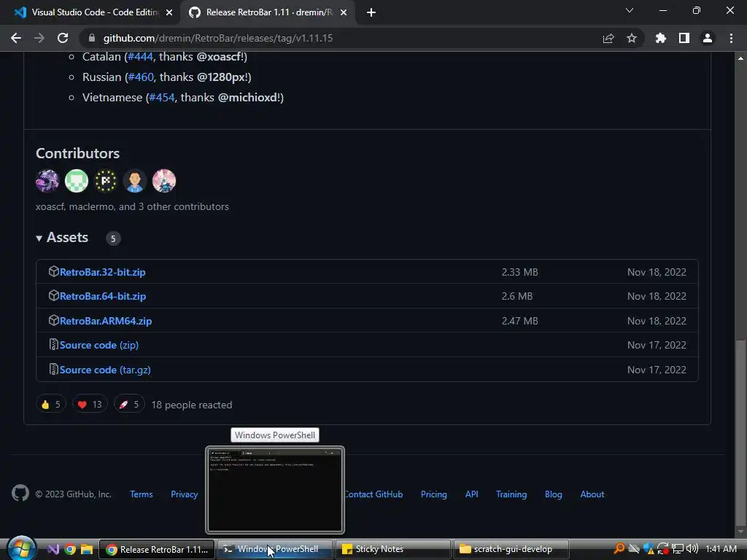Download RetroBar.ARM64.zip

[106, 321]
